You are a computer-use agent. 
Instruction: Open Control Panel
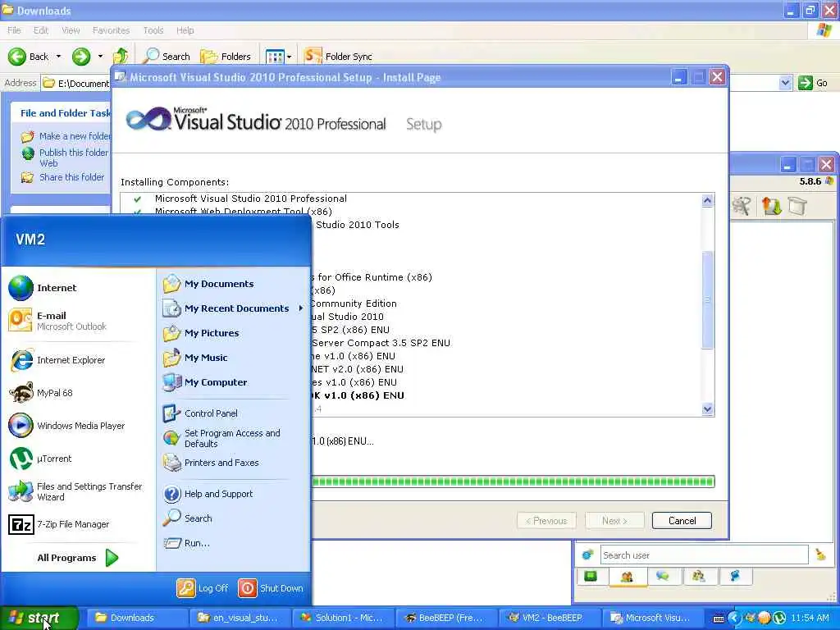(x=200, y=413)
